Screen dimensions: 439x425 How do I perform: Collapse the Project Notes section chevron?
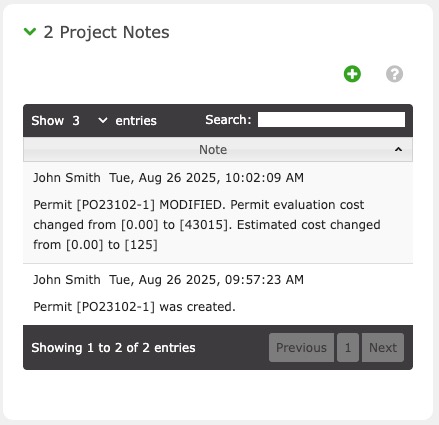(30, 32)
